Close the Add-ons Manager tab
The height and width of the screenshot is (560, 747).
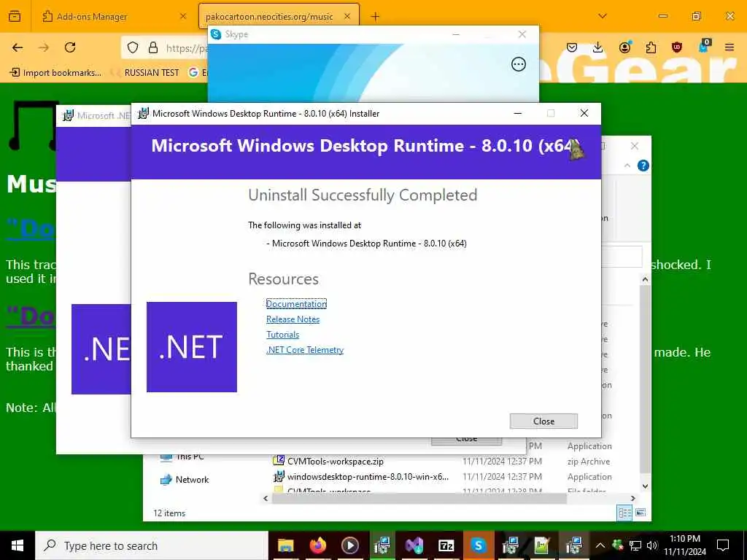tap(183, 16)
